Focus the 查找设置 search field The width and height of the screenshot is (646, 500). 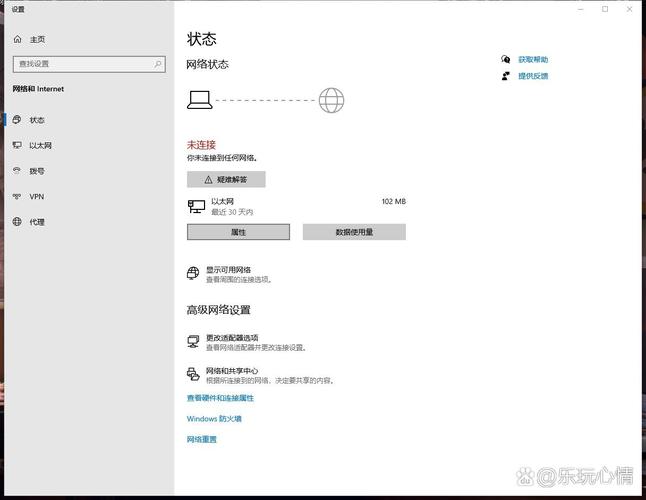89,64
